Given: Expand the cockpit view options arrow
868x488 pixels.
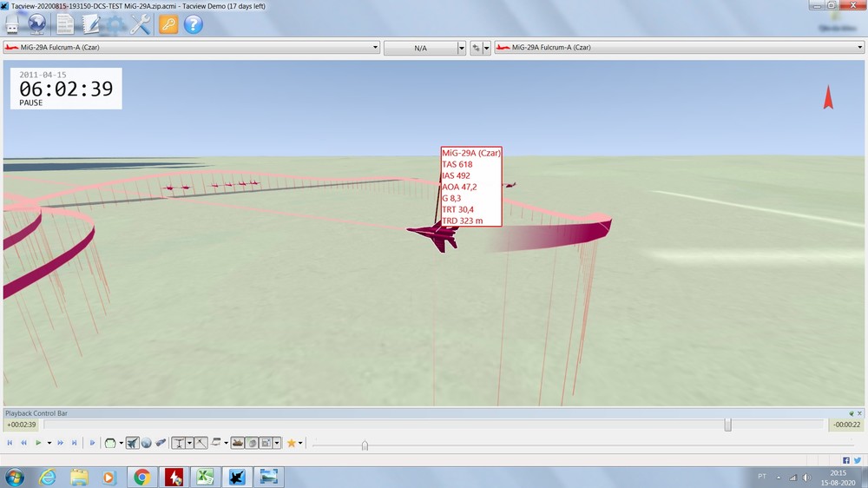Looking at the screenshot, I should pos(122,443).
